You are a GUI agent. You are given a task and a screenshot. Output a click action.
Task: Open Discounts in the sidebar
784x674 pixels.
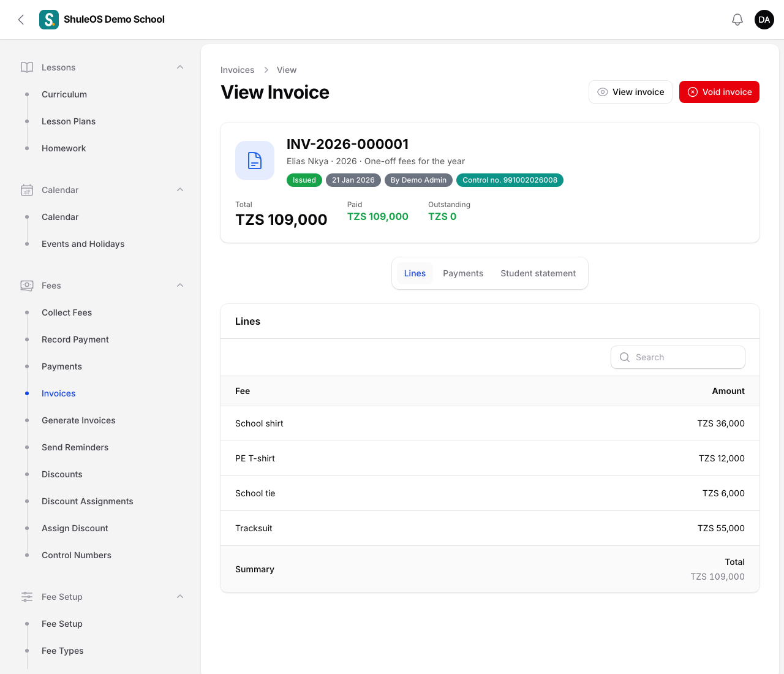pyautogui.click(x=62, y=474)
